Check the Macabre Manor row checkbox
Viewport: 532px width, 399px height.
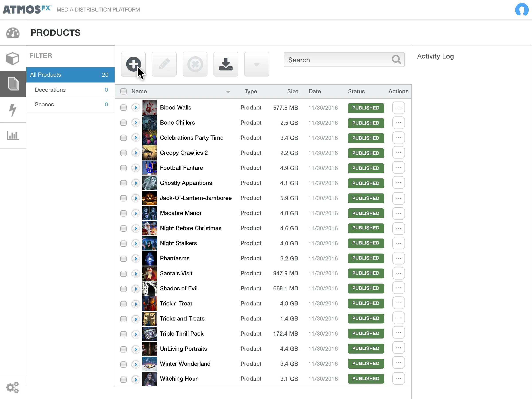[x=123, y=213]
